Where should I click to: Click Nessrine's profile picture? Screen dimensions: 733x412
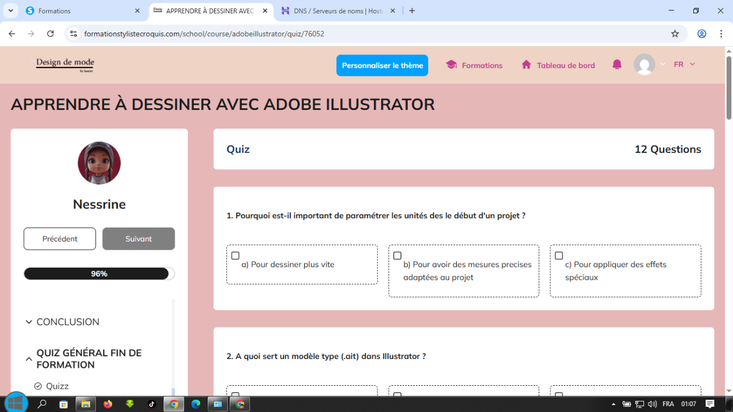(99, 163)
